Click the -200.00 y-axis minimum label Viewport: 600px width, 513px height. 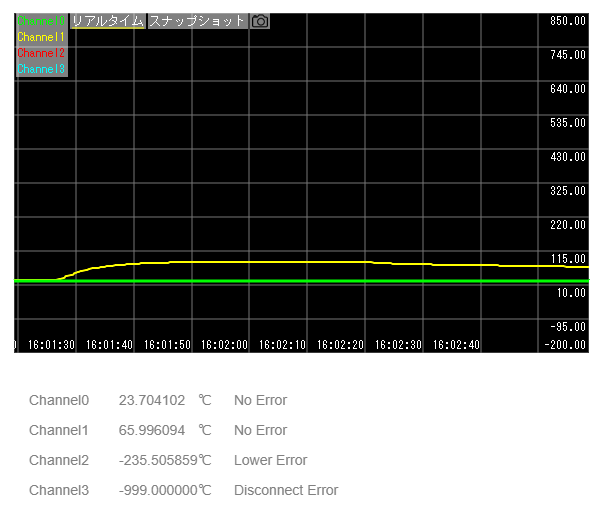pyautogui.click(x=567, y=345)
